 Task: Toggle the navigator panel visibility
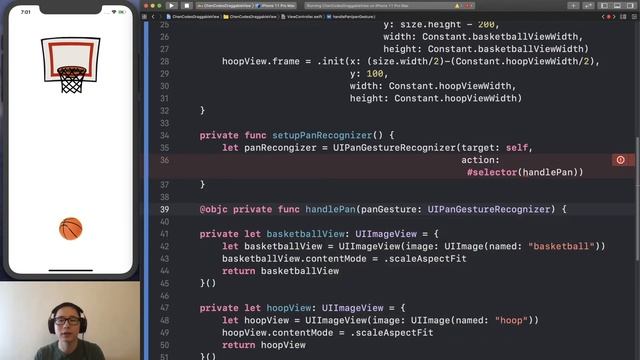tap(604, 6)
